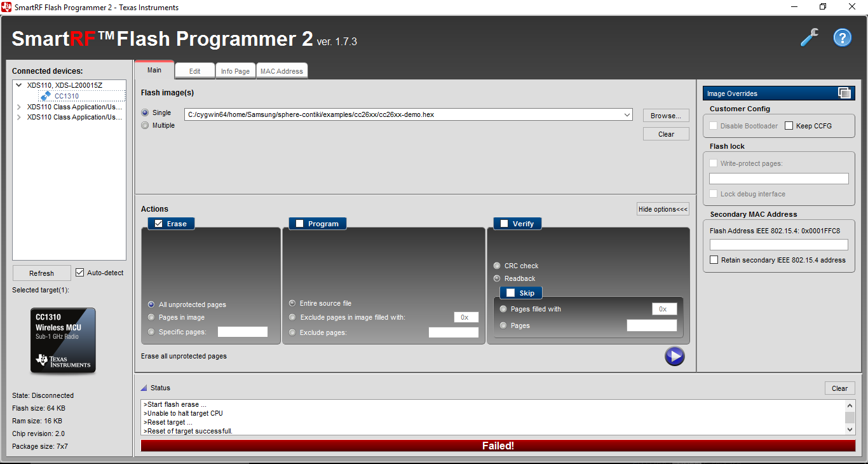This screenshot has width=868, height=464.
Task: Check the Keep CCFG option
Action: point(789,126)
